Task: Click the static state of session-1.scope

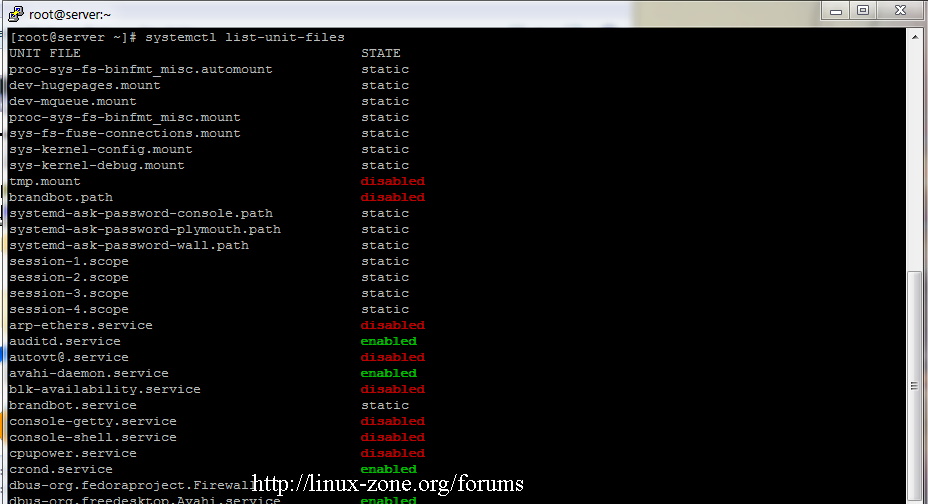Action: click(x=385, y=261)
